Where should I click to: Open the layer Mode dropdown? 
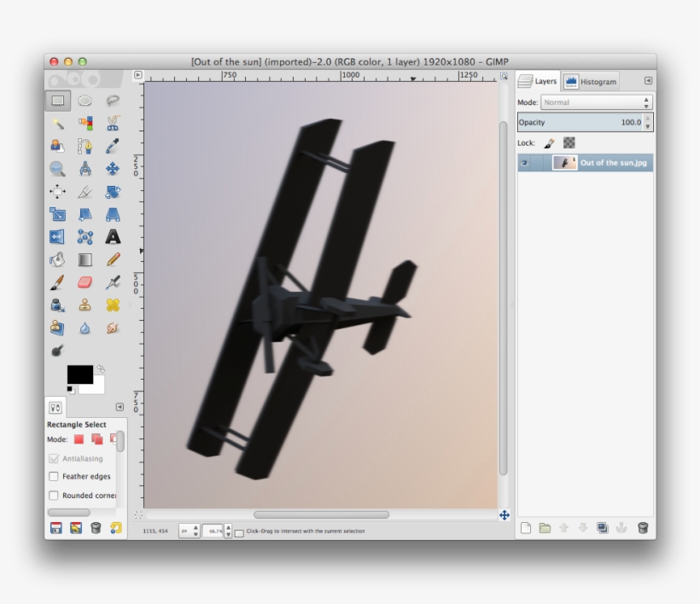coord(596,102)
